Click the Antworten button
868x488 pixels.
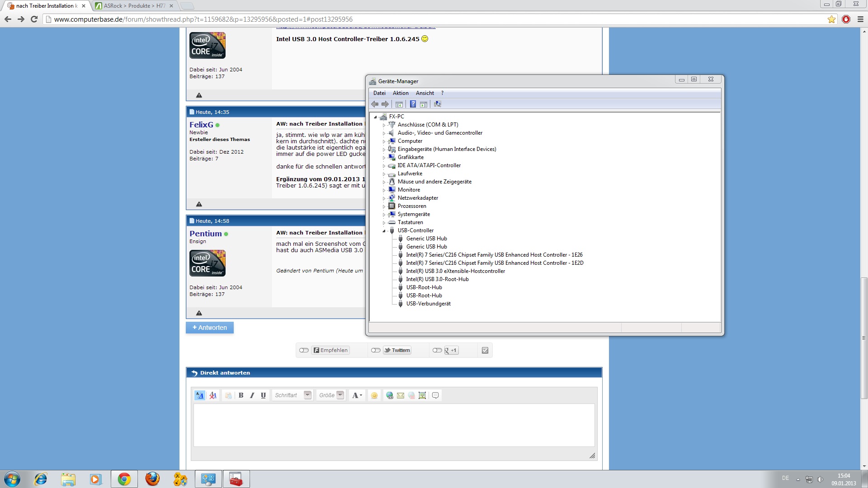click(210, 328)
